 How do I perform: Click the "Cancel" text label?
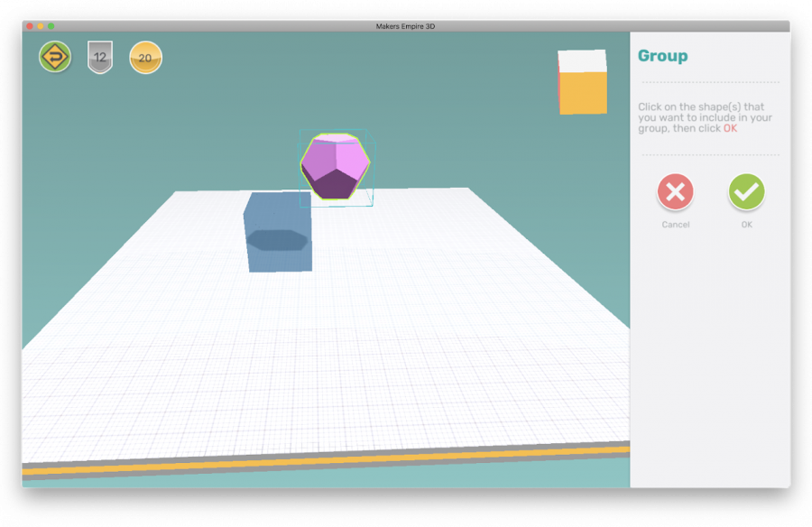coord(675,225)
